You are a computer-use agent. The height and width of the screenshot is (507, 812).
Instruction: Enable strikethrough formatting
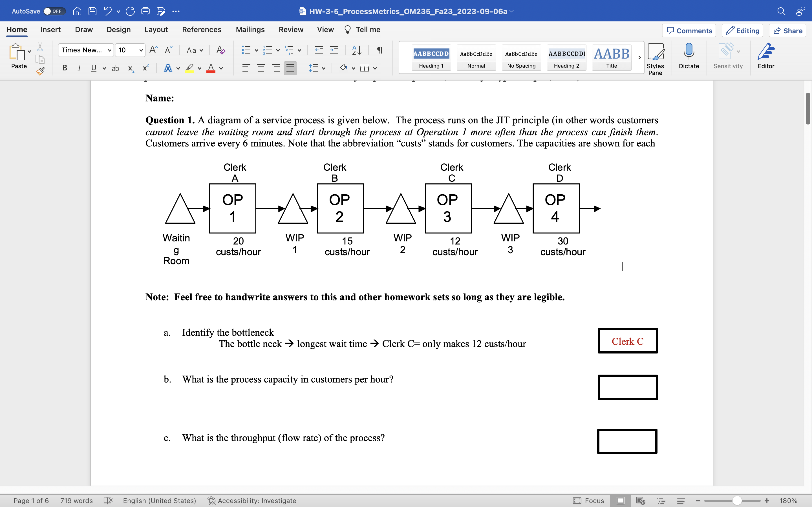[x=115, y=68]
